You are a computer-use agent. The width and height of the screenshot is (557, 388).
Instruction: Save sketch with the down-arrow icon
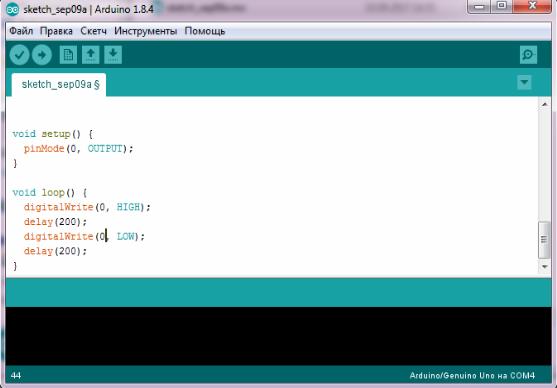113,55
